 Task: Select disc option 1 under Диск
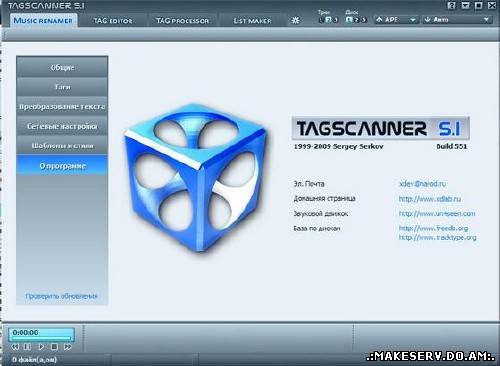(x=349, y=20)
